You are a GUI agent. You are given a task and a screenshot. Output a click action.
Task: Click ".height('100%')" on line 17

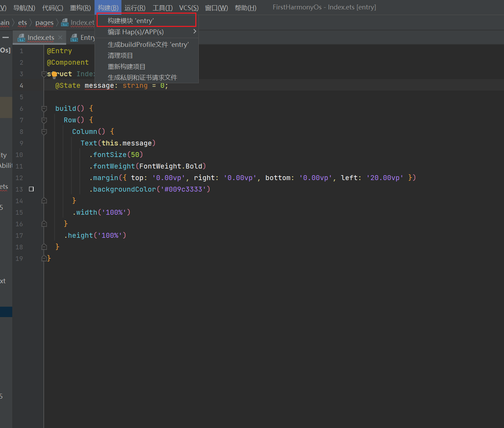95,235
